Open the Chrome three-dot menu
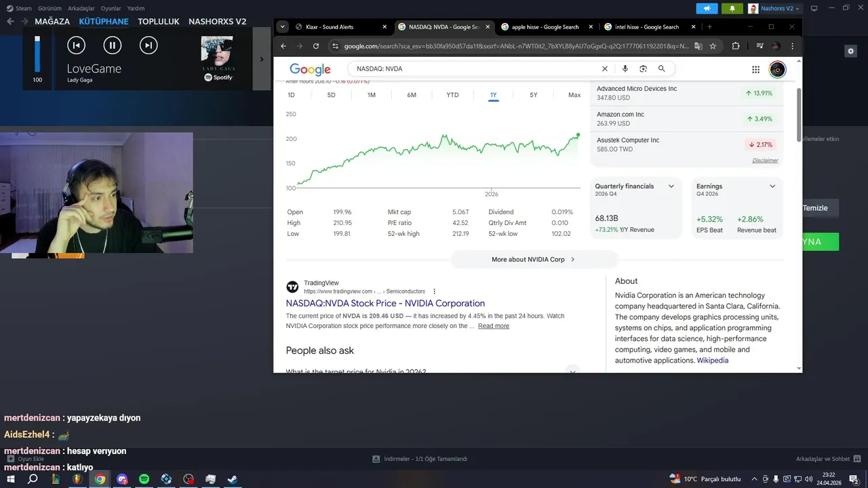 (x=792, y=46)
